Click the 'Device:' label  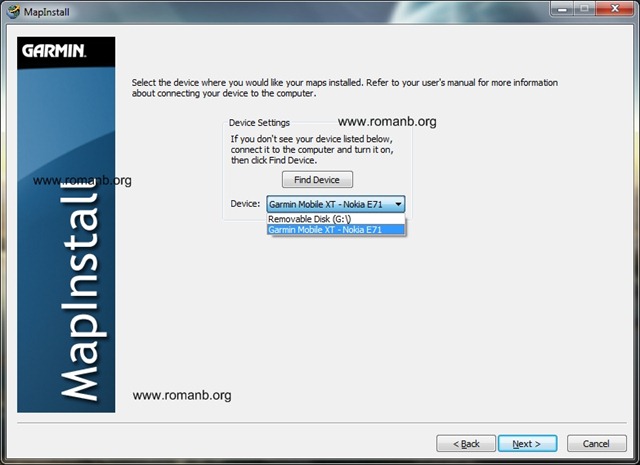[245, 204]
